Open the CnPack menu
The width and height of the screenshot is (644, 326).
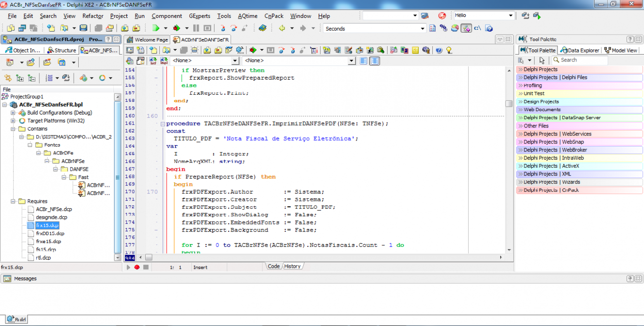click(274, 16)
